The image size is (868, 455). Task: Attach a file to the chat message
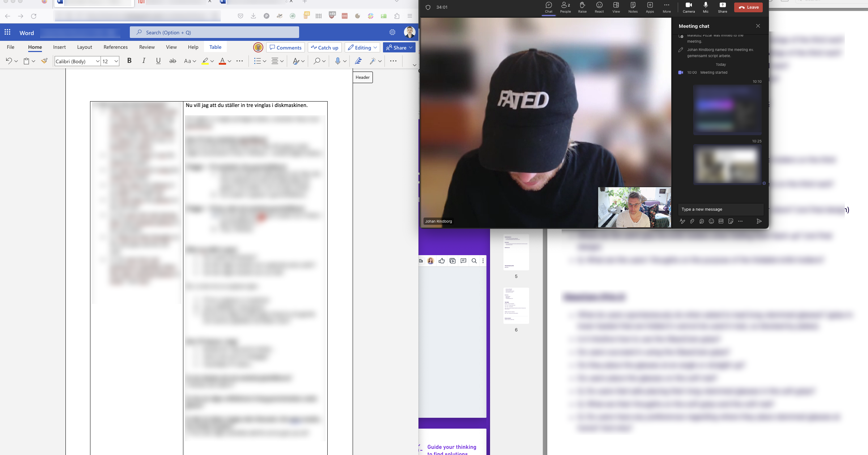pyautogui.click(x=692, y=221)
